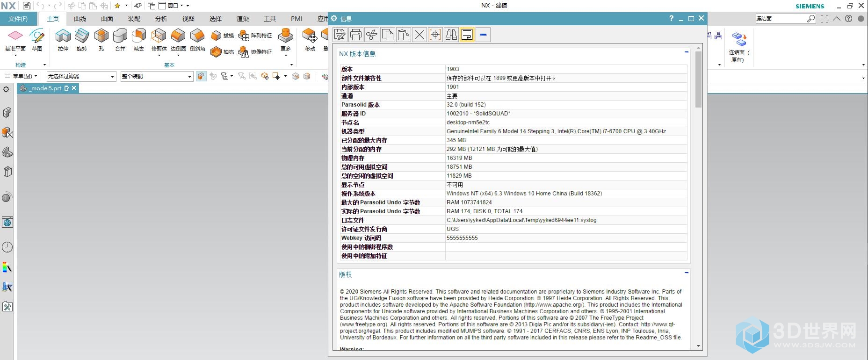Switch to the PMI ribbon tab
This screenshot has height=360, width=868.
pyautogui.click(x=297, y=19)
